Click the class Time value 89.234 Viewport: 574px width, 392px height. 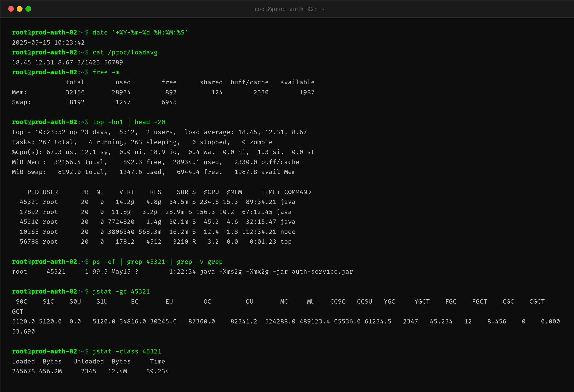(158, 371)
